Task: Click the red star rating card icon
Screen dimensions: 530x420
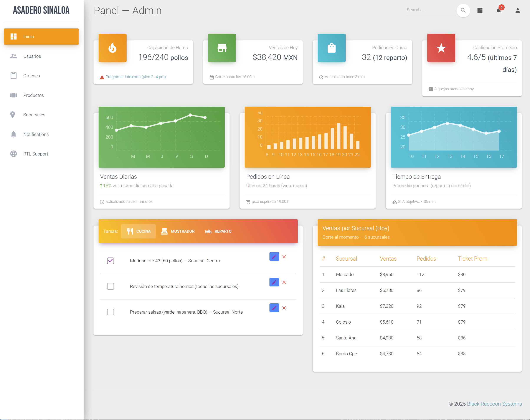Action: click(441, 48)
